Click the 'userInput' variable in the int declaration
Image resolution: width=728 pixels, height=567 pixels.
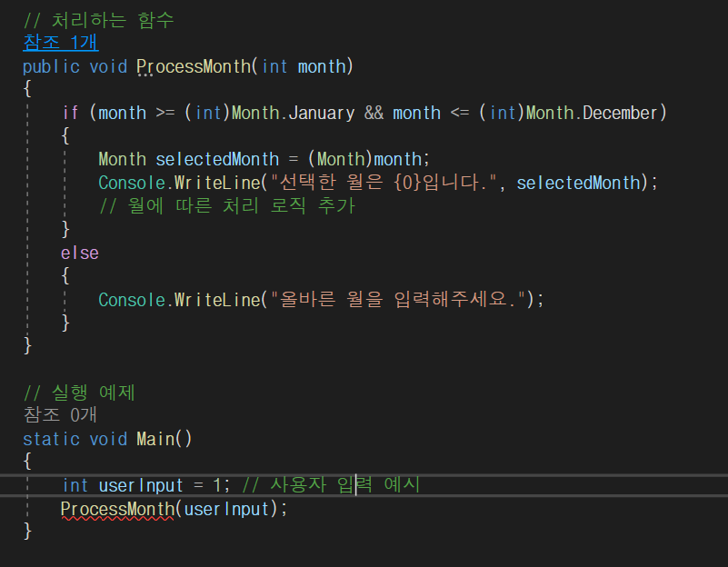click(x=141, y=486)
